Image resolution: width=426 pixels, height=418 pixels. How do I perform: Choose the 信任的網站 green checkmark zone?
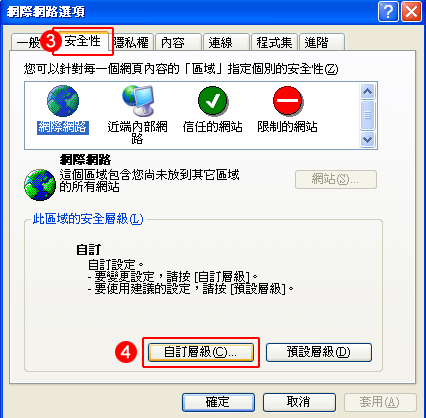[x=213, y=101]
